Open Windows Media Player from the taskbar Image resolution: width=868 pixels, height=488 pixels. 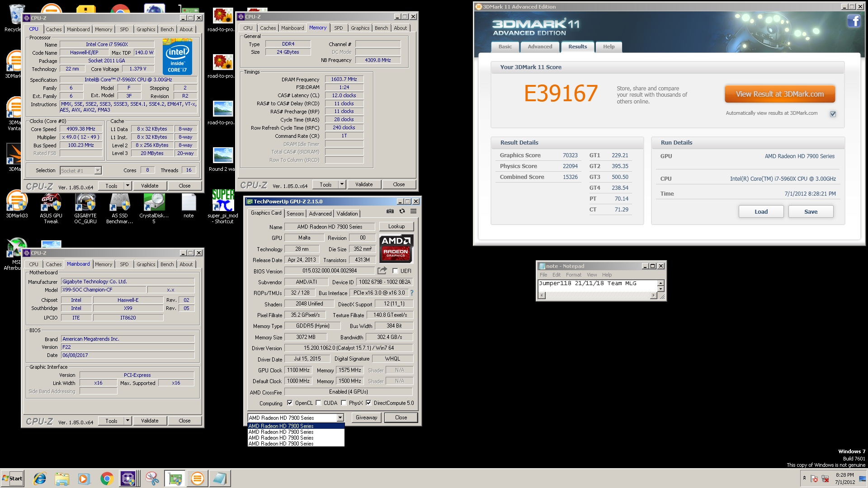coord(84,479)
